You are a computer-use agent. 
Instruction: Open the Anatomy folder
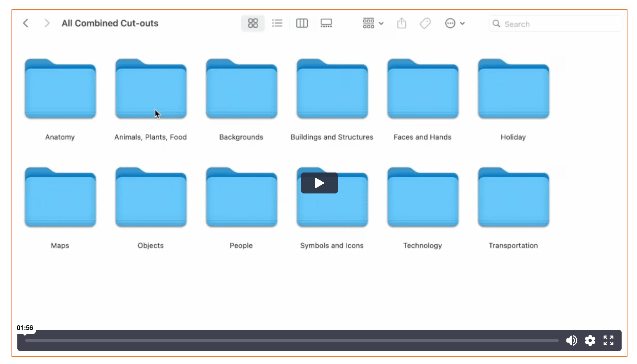60,89
